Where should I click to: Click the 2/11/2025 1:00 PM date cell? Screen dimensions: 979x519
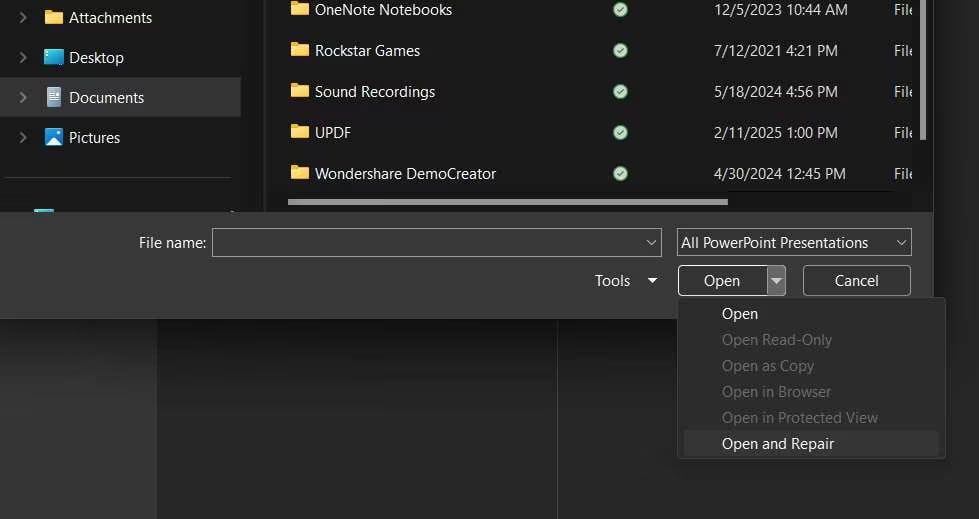coord(776,132)
